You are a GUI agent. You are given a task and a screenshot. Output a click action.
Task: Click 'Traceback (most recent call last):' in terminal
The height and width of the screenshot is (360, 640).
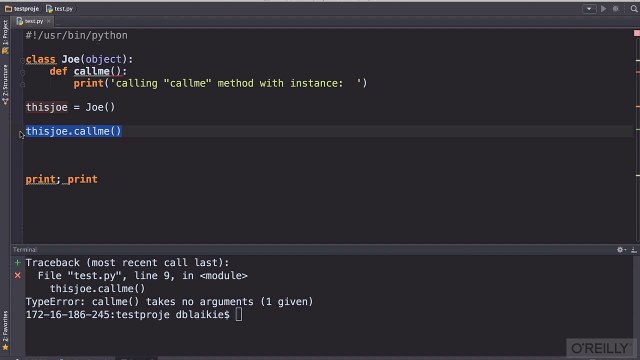click(x=127, y=262)
